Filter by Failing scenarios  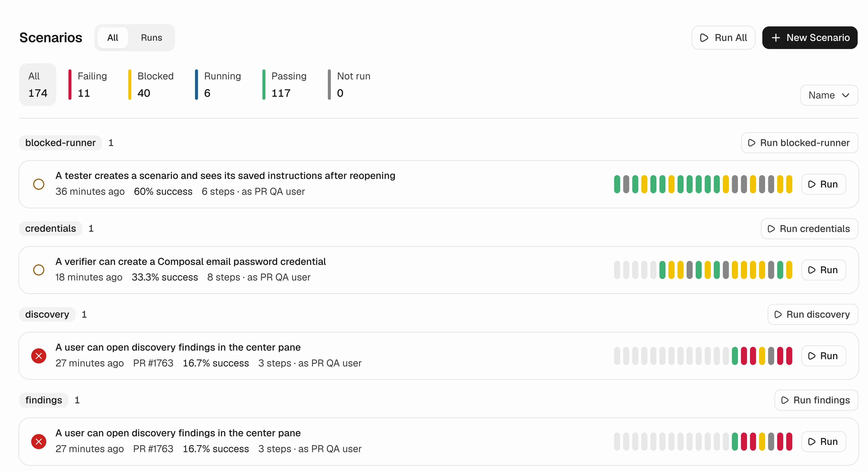(x=88, y=84)
